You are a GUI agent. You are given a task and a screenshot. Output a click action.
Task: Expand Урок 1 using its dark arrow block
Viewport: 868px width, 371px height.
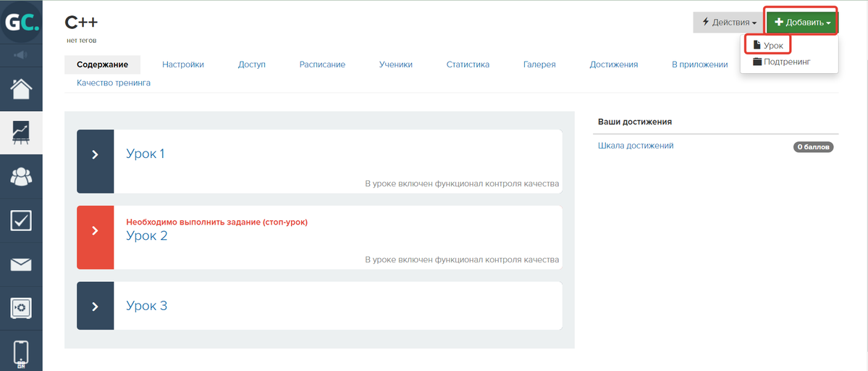click(x=95, y=154)
